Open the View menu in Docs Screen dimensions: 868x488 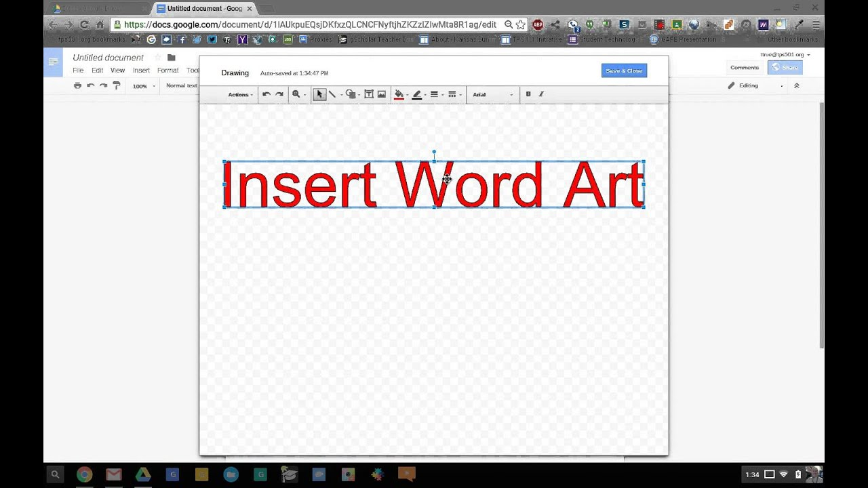click(117, 70)
